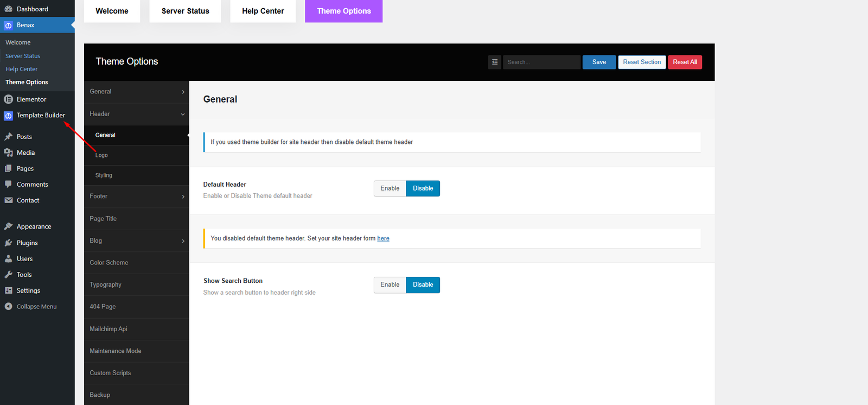Click the Appearance paintbrush icon
The height and width of the screenshot is (405, 868).
point(8,226)
